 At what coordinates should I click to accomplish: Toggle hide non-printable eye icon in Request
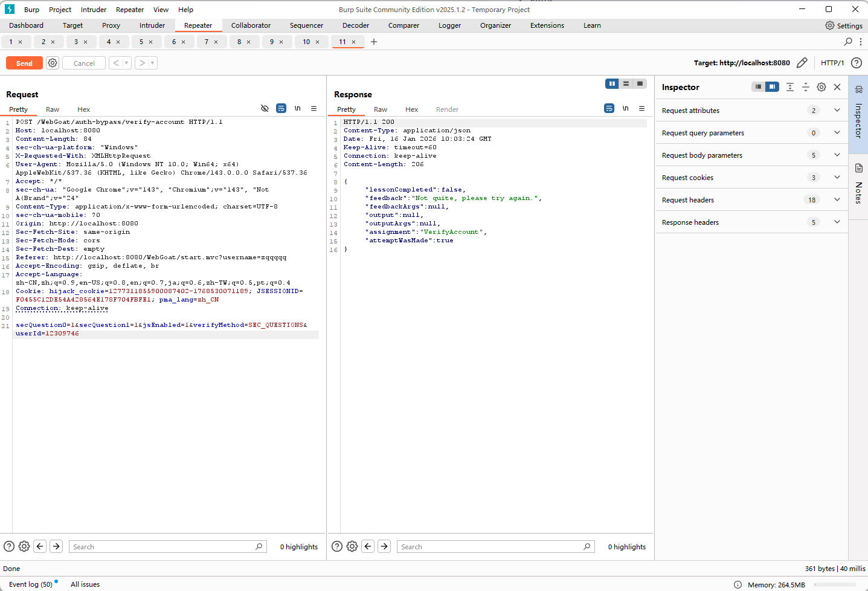[265, 109]
